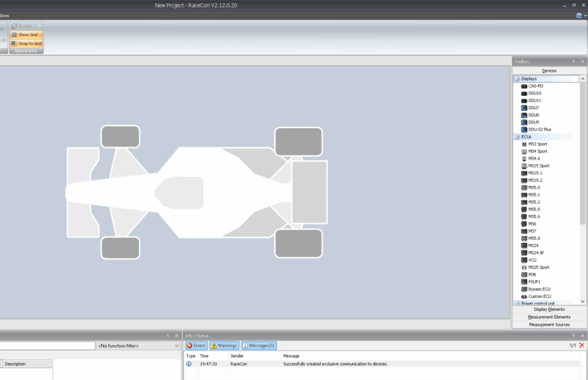Pick the DDU10 display from the toolbox
Screen dimensions: 588x380
pos(524,93)
